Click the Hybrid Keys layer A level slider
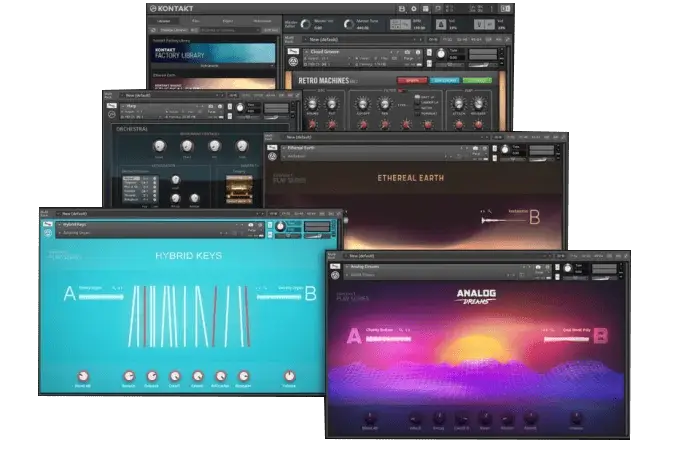The height and width of the screenshot is (450, 700). [101, 297]
